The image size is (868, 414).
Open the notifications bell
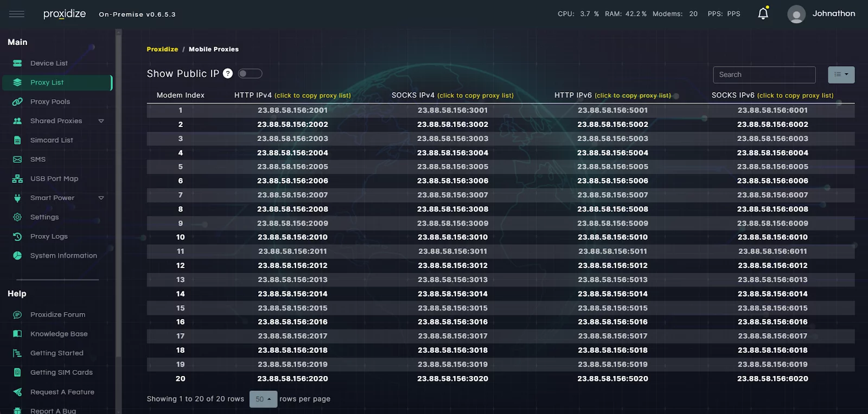(x=763, y=14)
